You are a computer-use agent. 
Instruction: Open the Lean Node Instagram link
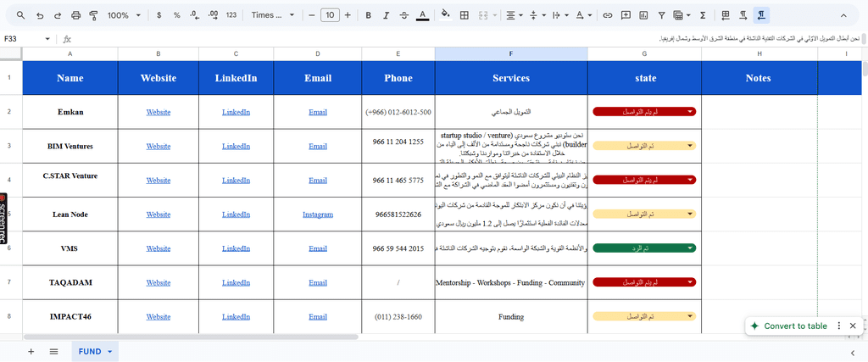click(318, 214)
